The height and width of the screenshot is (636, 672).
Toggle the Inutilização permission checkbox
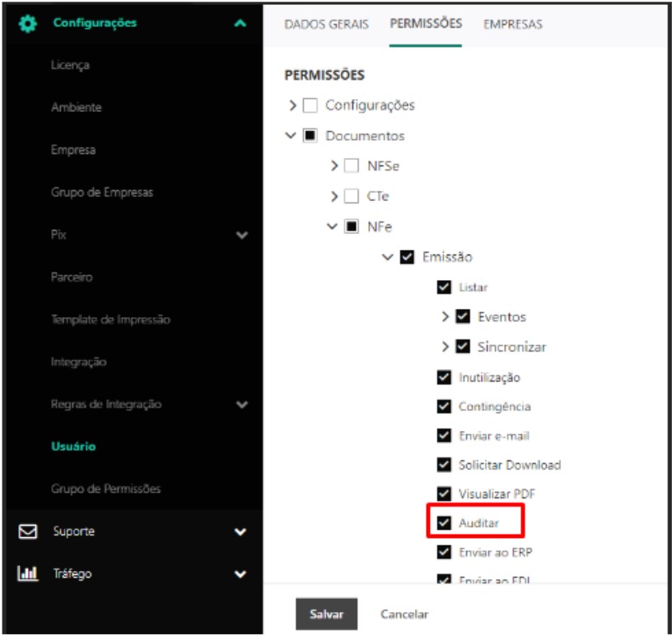click(x=445, y=378)
